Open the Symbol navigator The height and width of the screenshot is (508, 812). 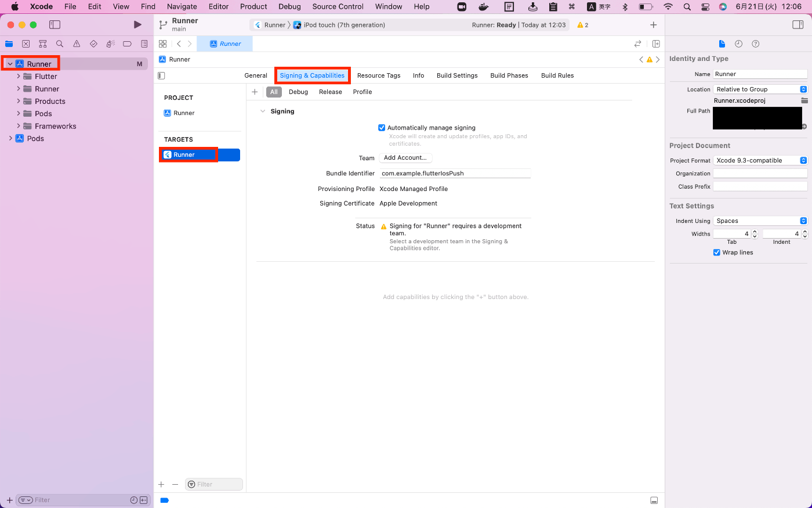pos(42,44)
